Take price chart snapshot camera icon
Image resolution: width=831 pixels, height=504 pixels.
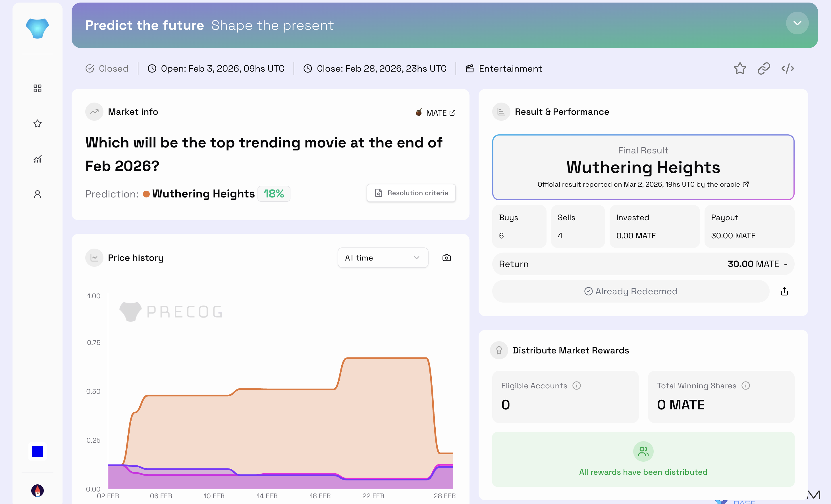click(x=446, y=258)
